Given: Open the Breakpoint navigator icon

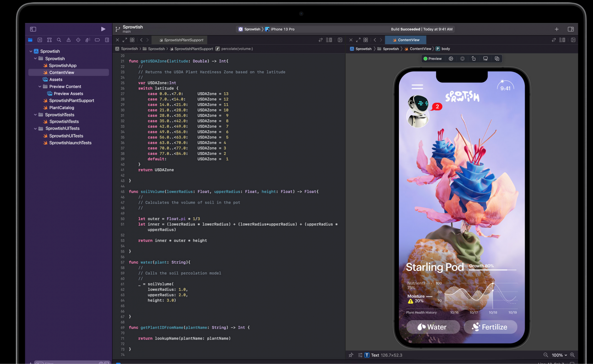Looking at the screenshot, I should [x=97, y=40].
